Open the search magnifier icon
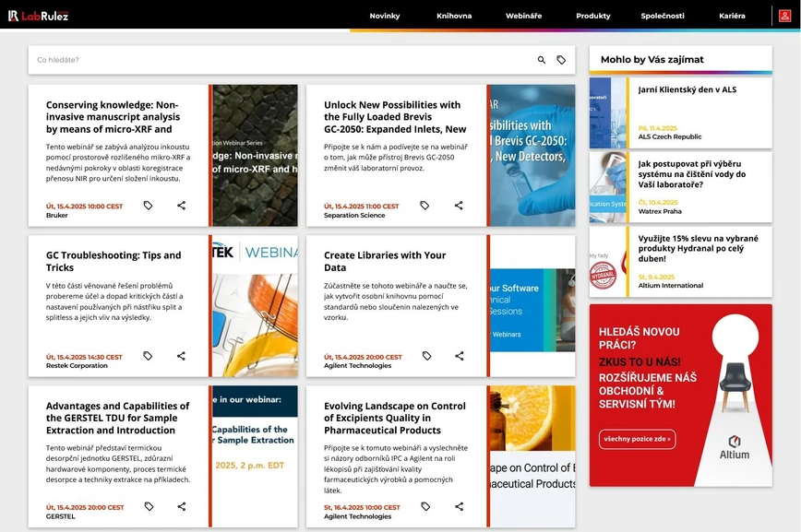This screenshot has height=532, width=801. (541, 58)
